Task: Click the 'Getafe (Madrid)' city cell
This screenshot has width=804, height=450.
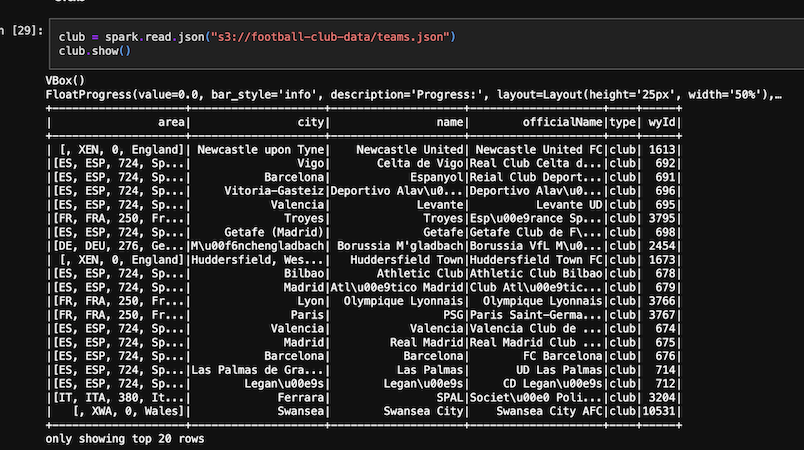Action: click(x=274, y=232)
